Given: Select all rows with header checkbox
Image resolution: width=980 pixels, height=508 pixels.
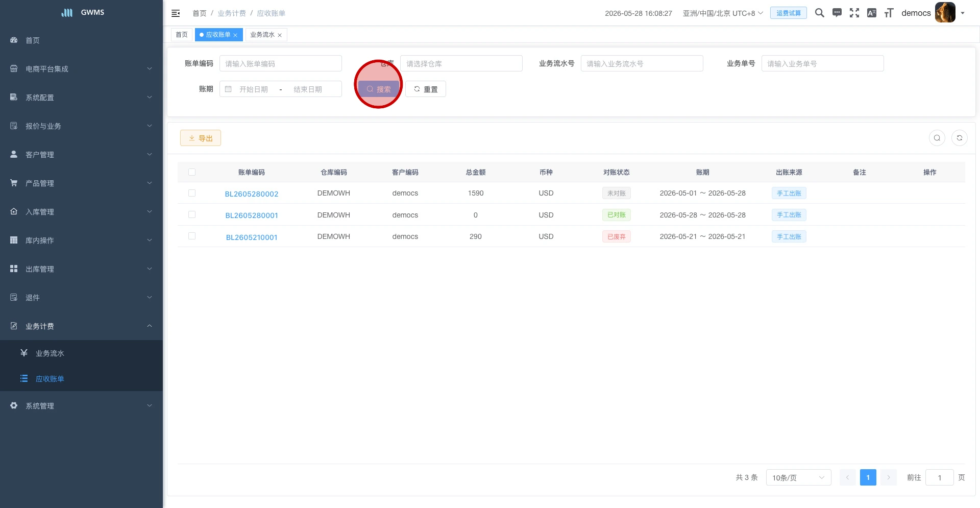Looking at the screenshot, I should [192, 172].
